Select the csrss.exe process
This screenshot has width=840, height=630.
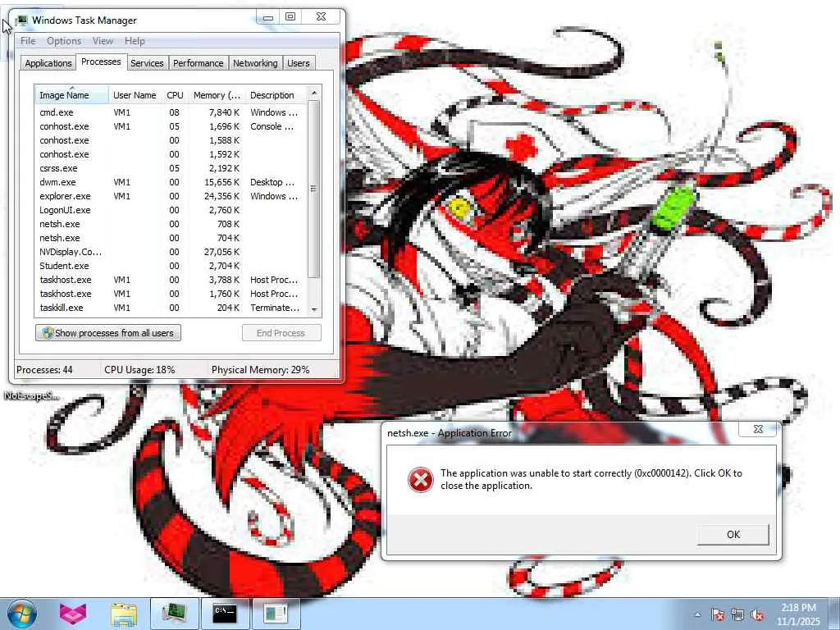pyautogui.click(x=171, y=168)
